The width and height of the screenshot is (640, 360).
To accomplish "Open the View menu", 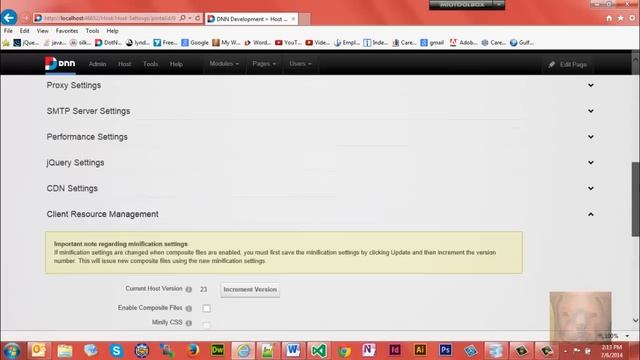I will click(x=42, y=31).
